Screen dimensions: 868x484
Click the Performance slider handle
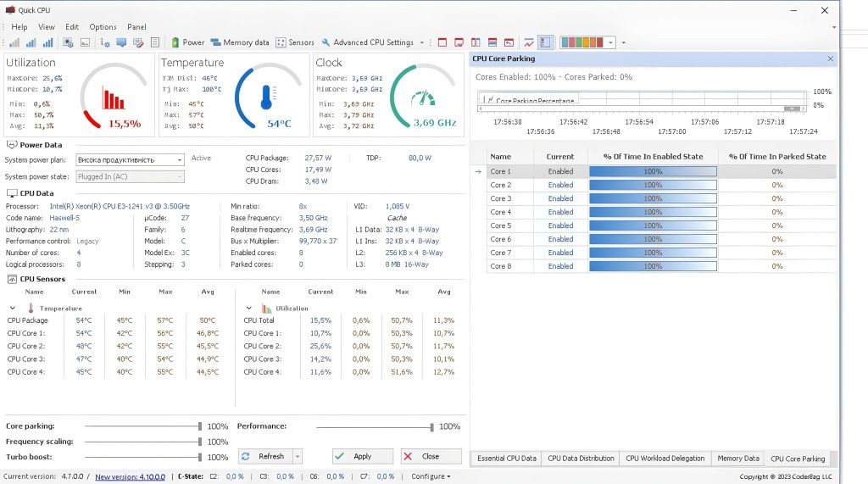click(x=431, y=427)
